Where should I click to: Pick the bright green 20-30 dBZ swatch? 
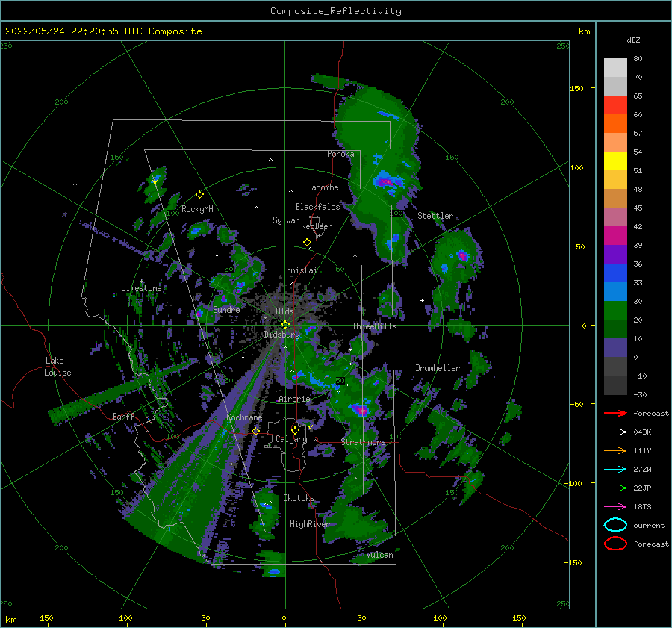tap(615, 311)
